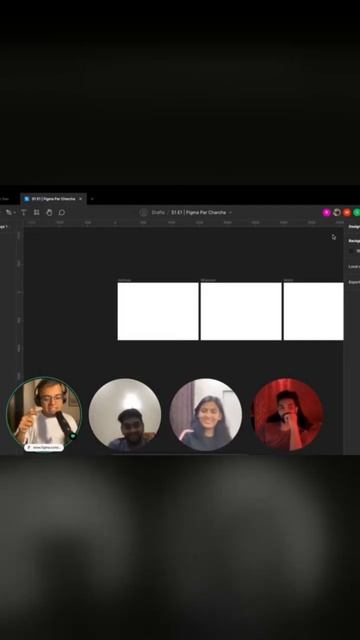Click the background color swatch in Design panel

point(351,251)
